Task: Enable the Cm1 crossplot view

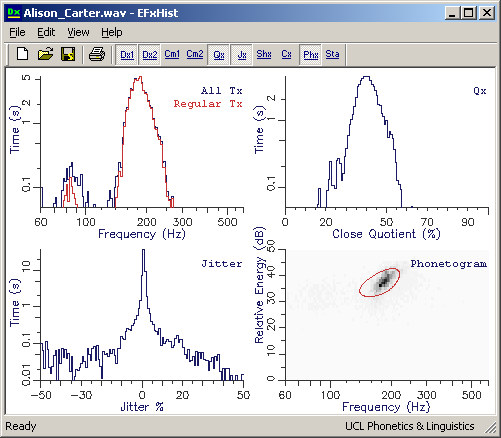Action: point(172,54)
